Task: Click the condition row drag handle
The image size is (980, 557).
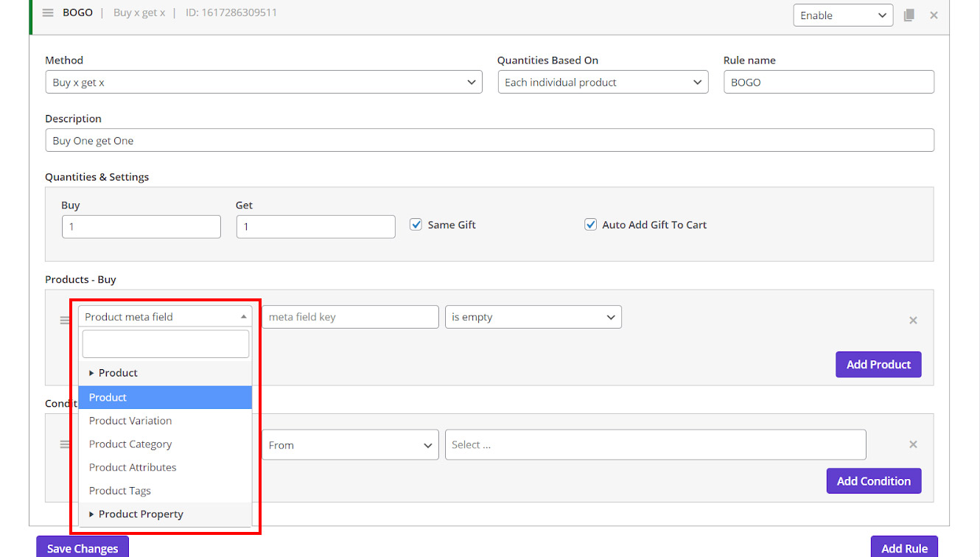Action: [65, 444]
